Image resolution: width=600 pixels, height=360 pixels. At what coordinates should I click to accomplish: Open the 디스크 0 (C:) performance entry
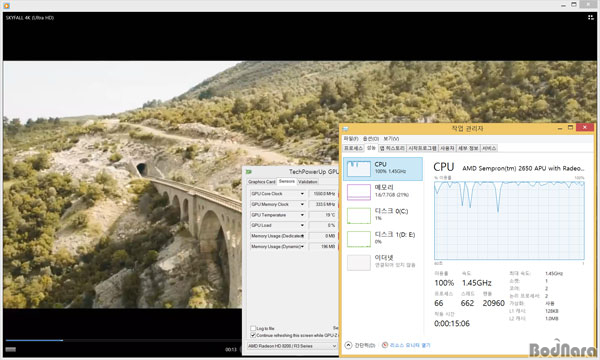[x=383, y=215]
